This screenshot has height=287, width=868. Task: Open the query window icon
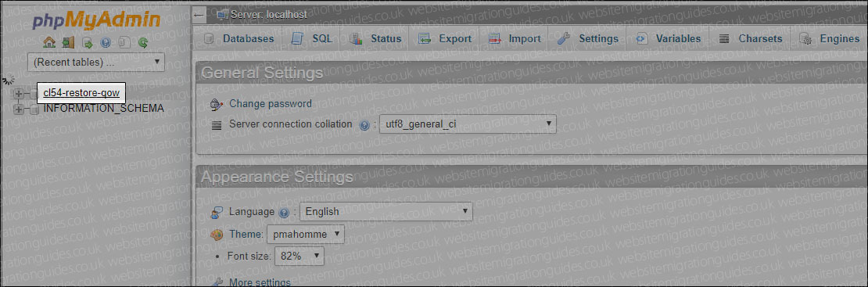coord(87,43)
